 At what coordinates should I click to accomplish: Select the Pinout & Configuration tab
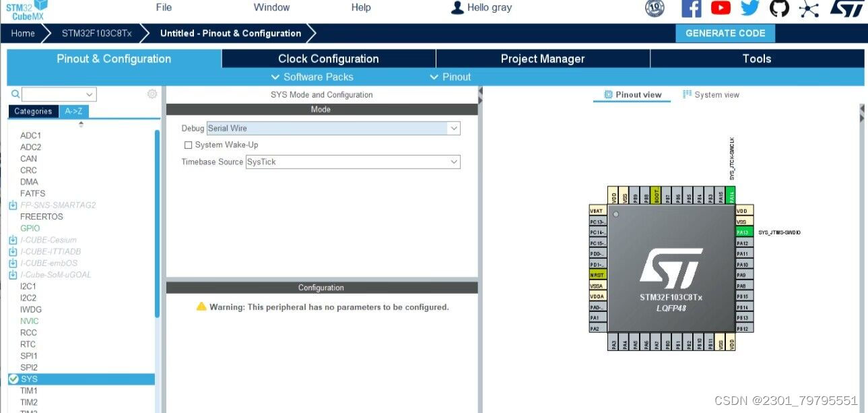(x=114, y=59)
